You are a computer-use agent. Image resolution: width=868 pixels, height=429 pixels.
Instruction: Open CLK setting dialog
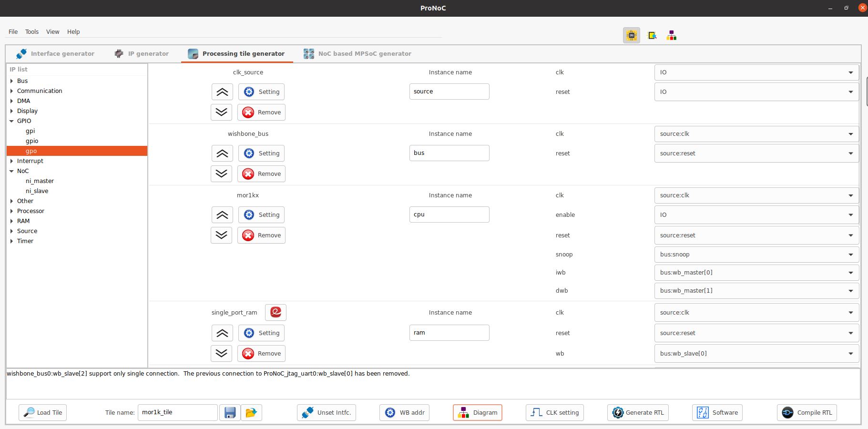555,413
